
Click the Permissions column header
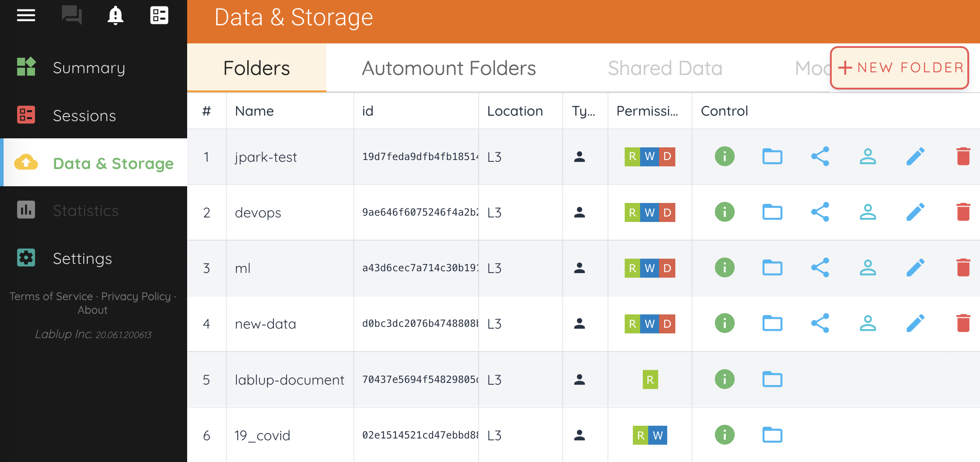click(x=647, y=111)
